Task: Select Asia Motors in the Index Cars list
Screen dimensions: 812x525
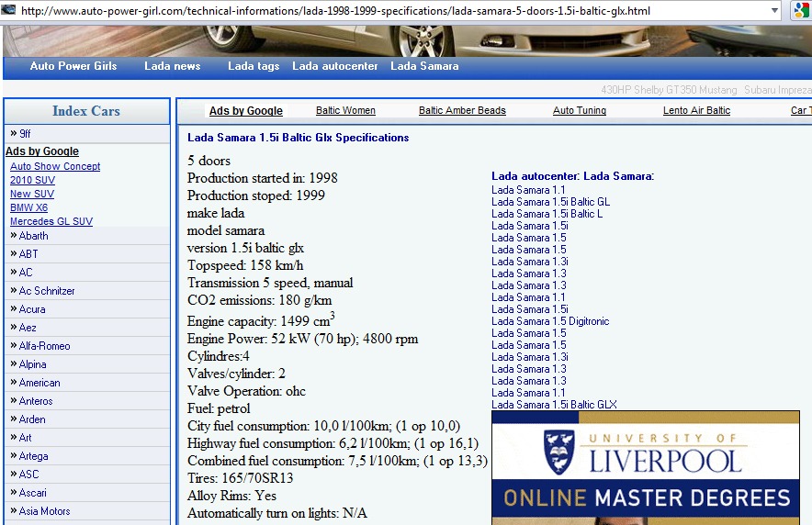Action: [x=44, y=511]
